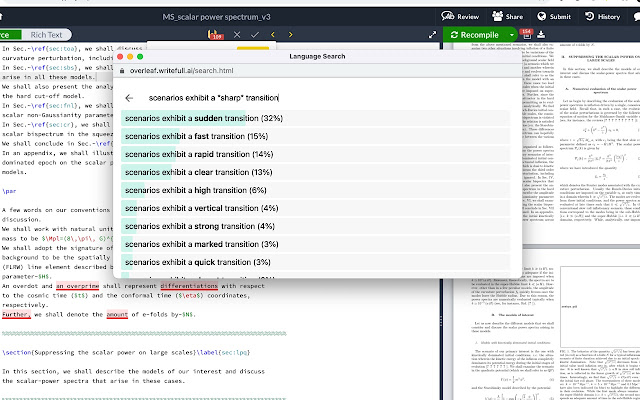Screen dimensions: 640x400
Task: Accept suggestion with the checkmark icon
Action: pos(255,35)
